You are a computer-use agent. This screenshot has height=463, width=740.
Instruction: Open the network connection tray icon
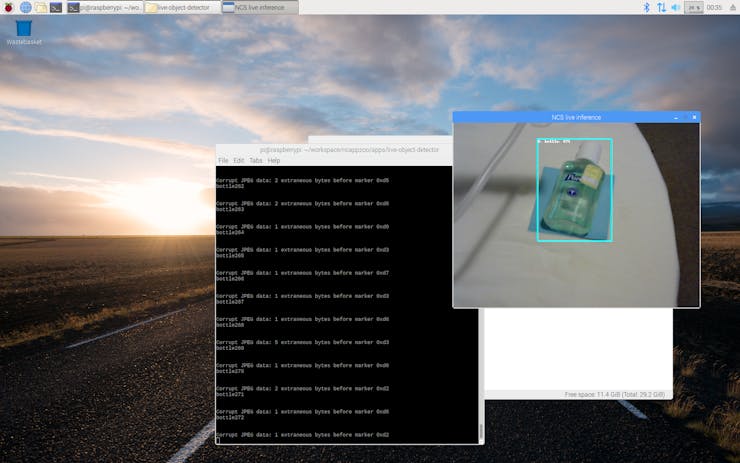pos(661,7)
